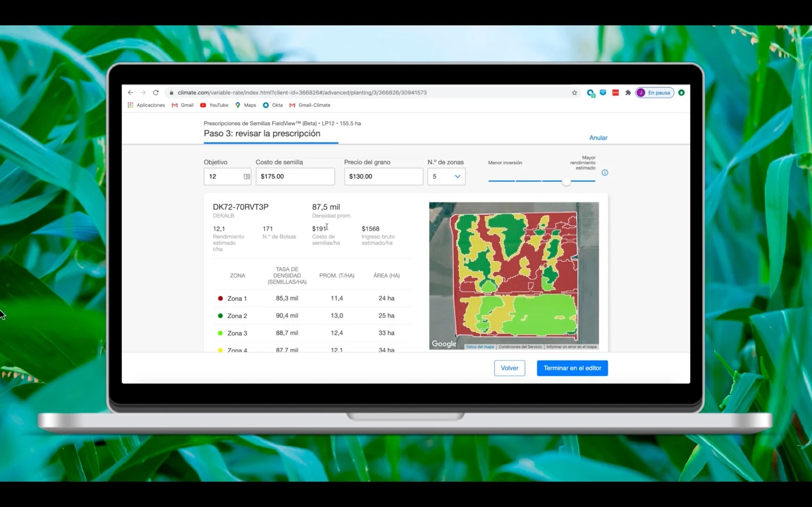Click 'Informar un error en el mapa'

coord(571,347)
